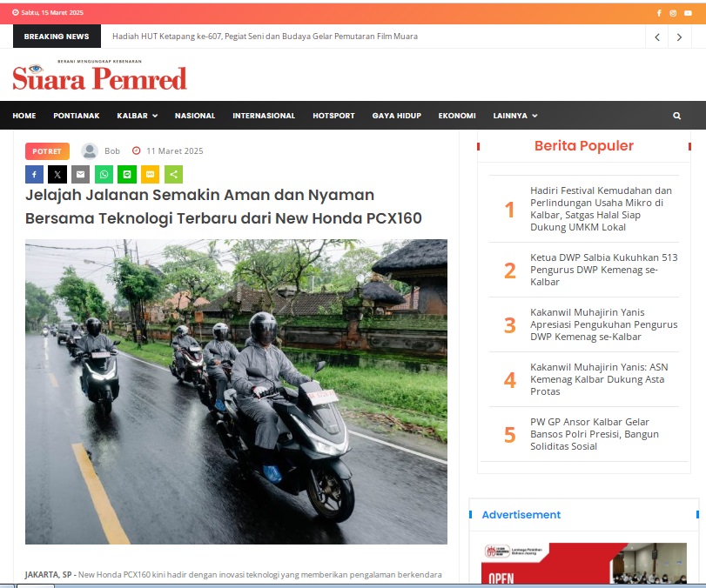Open the Pontianak section
706x588 pixels.
coord(77,116)
